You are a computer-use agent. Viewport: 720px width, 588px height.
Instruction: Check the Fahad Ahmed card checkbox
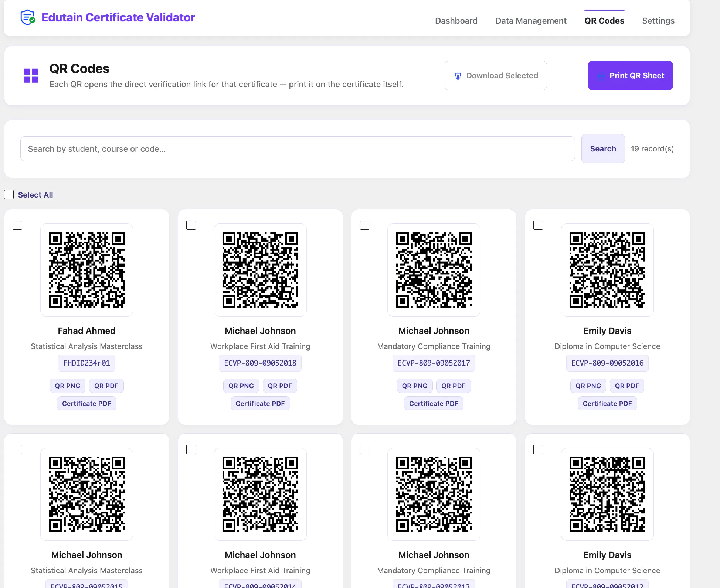[x=17, y=225]
